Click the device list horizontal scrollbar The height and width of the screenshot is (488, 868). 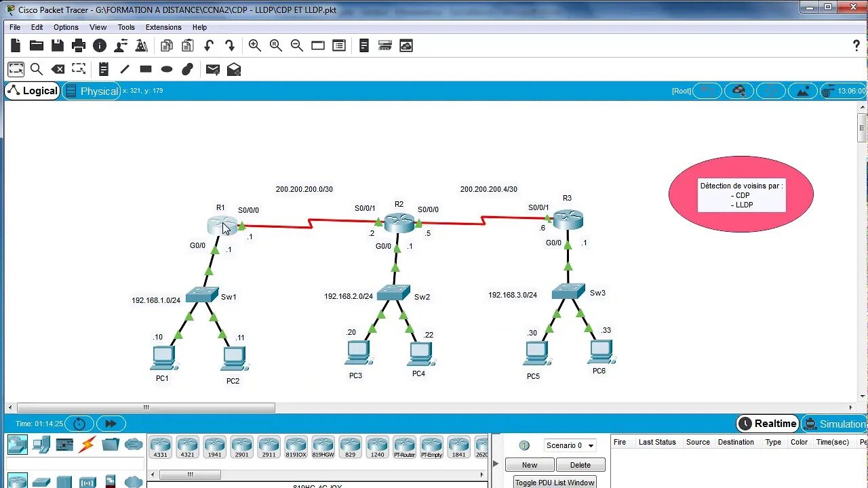point(190,474)
